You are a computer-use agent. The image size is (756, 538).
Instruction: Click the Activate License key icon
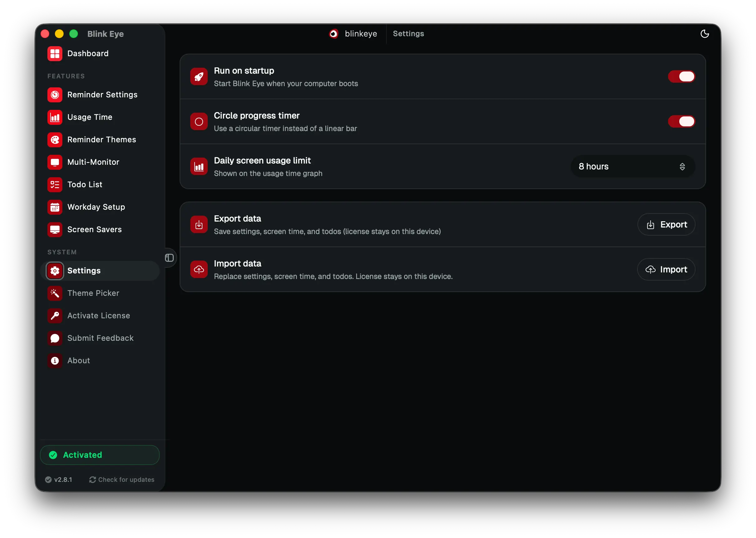pyautogui.click(x=55, y=316)
